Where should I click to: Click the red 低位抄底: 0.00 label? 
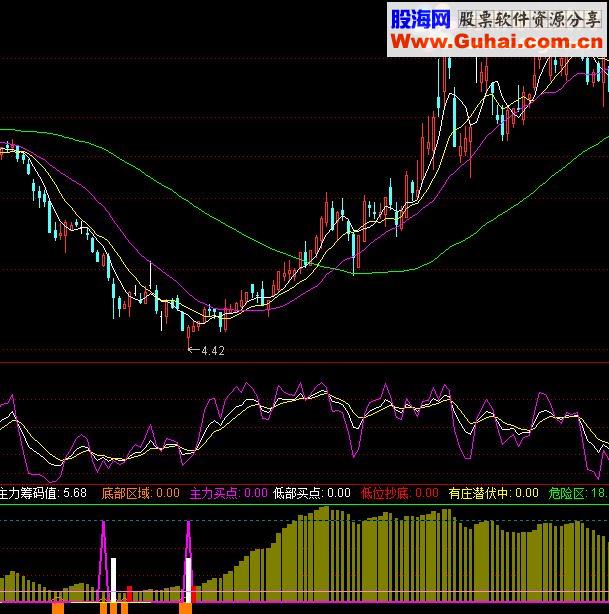pyautogui.click(x=399, y=493)
